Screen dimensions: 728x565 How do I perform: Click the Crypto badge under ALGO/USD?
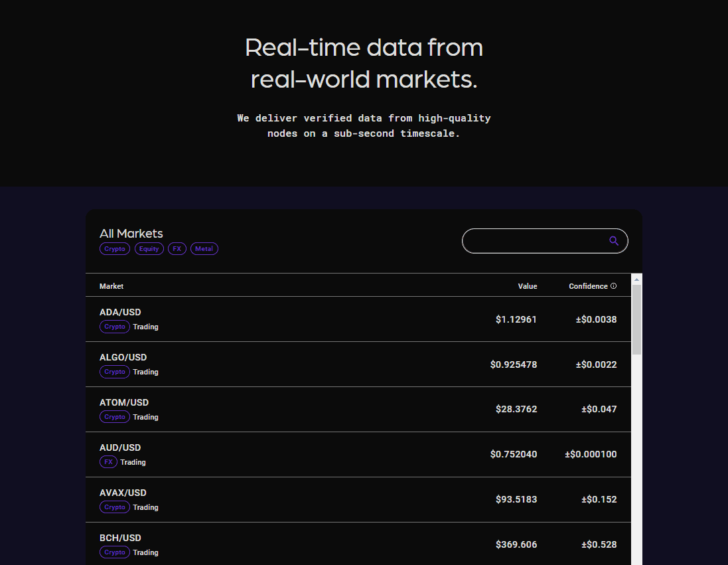tap(115, 372)
